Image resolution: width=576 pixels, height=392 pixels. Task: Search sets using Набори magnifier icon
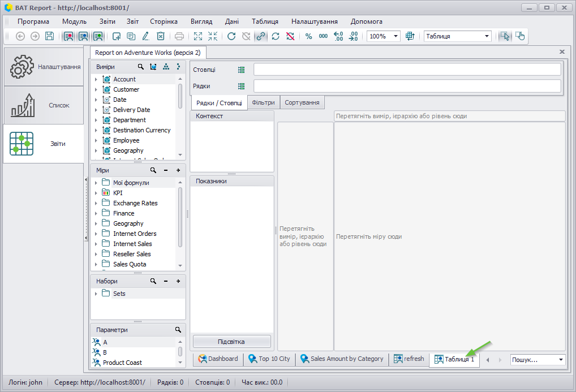coord(153,281)
